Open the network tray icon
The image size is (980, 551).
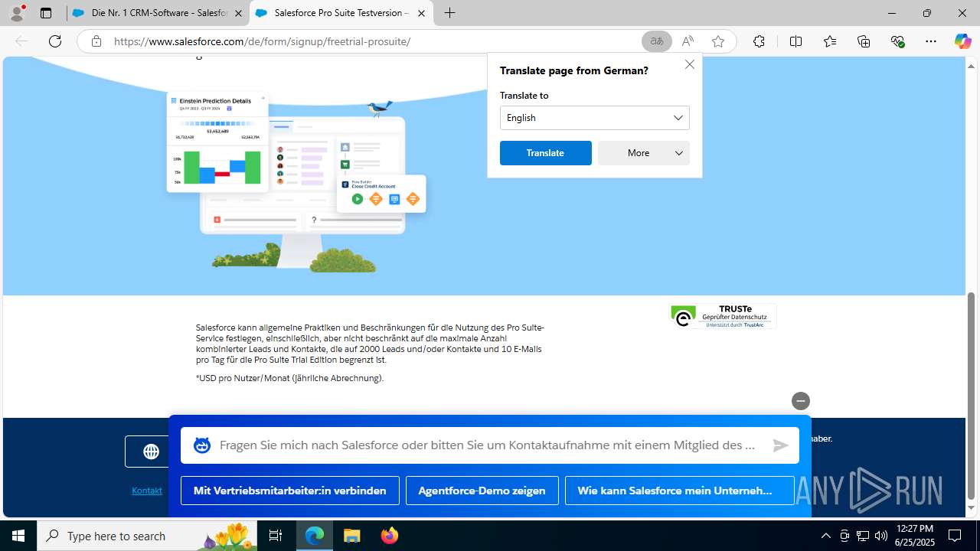tap(862, 536)
